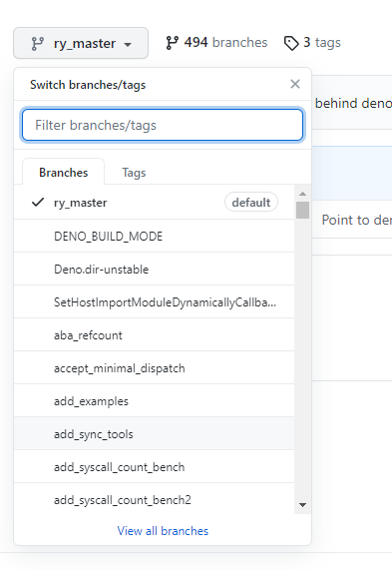Open the View all branches link
This screenshot has width=392, height=570.
[x=163, y=531]
